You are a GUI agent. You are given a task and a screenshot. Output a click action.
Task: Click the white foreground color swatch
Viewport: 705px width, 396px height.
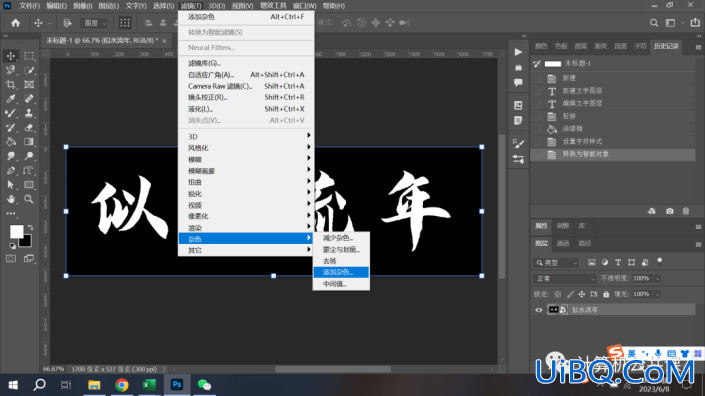click(x=16, y=231)
